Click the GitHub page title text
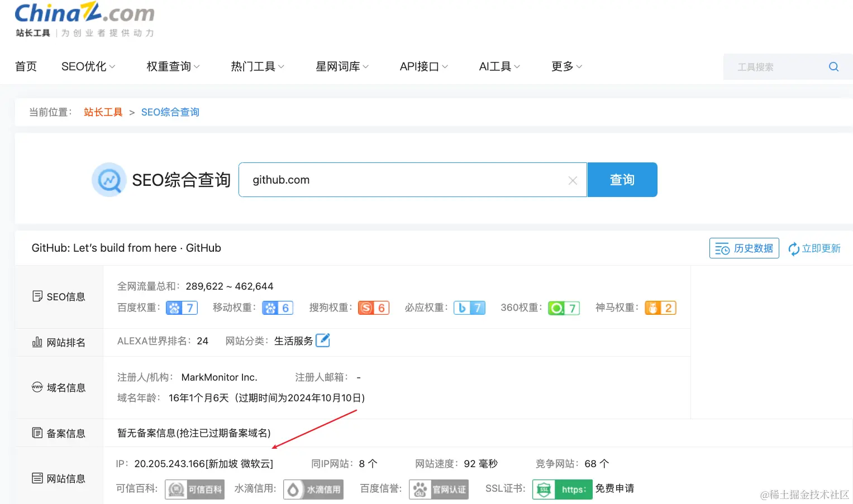 [126, 248]
